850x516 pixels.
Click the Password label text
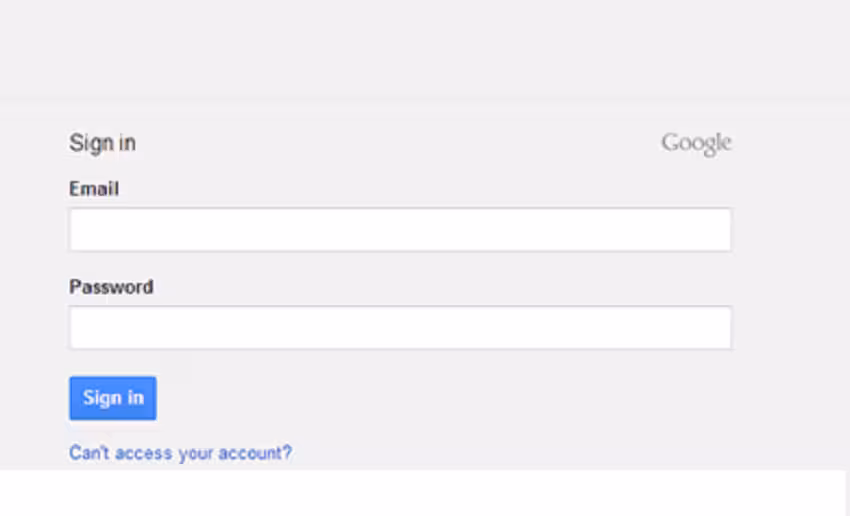[x=111, y=287]
